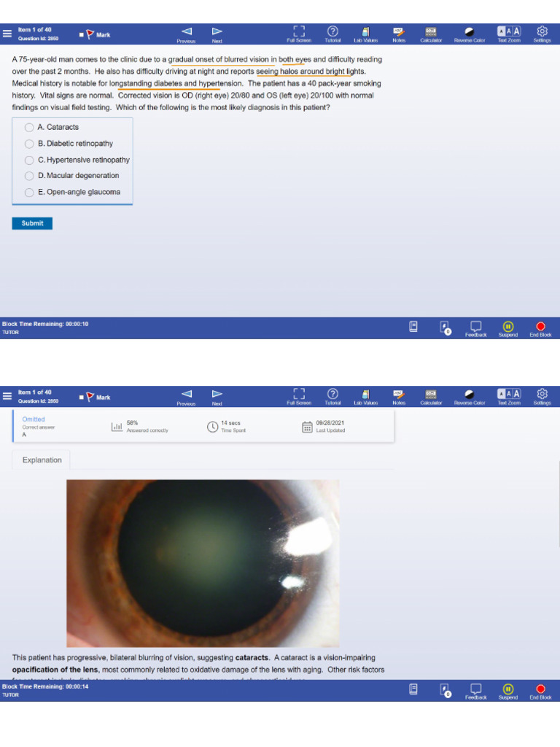This screenshot has height=747, width=560.
Task: Click Item 1 of 40 in top question screen
Action: point(35,29)
